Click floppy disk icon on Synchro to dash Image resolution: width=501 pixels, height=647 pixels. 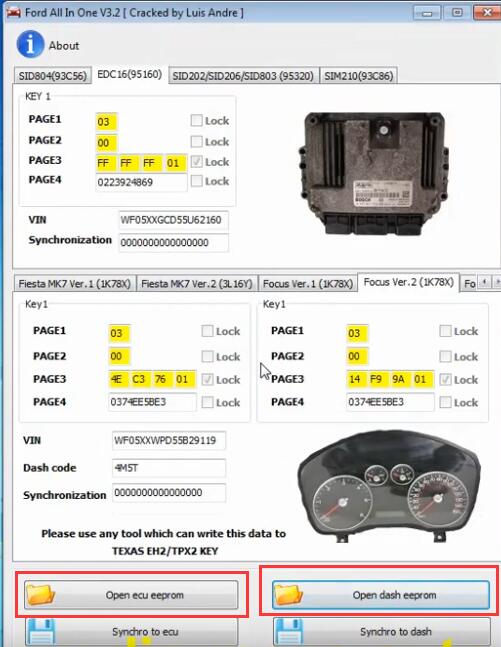(x=289, y=631)
